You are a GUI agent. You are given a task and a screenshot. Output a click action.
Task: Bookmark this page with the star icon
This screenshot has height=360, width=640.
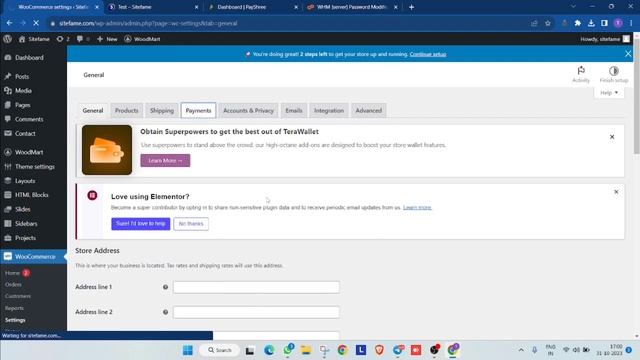pos(548,23)
